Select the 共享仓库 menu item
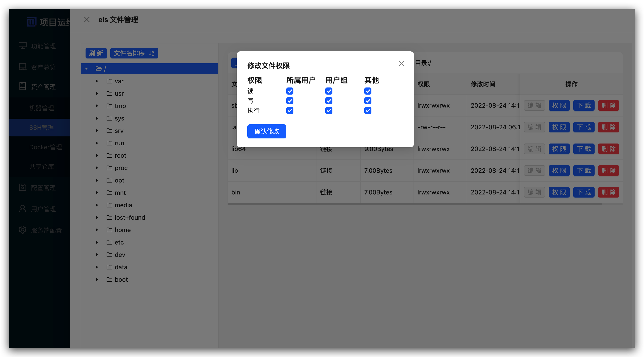 point(41,167)
